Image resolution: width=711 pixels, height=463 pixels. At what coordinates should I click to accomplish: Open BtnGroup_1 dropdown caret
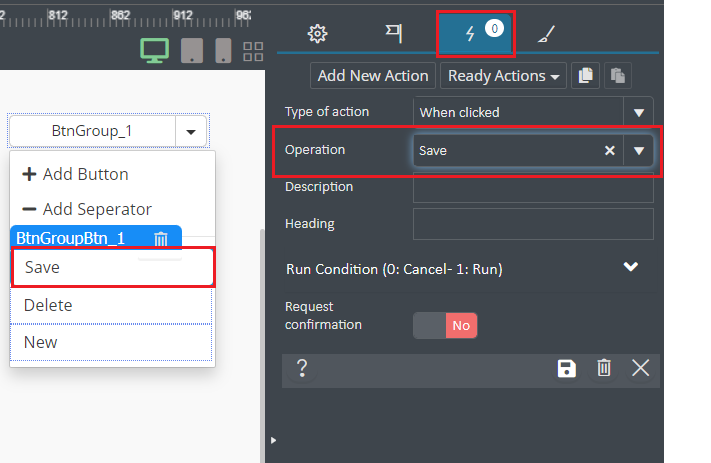pos(191,132)
